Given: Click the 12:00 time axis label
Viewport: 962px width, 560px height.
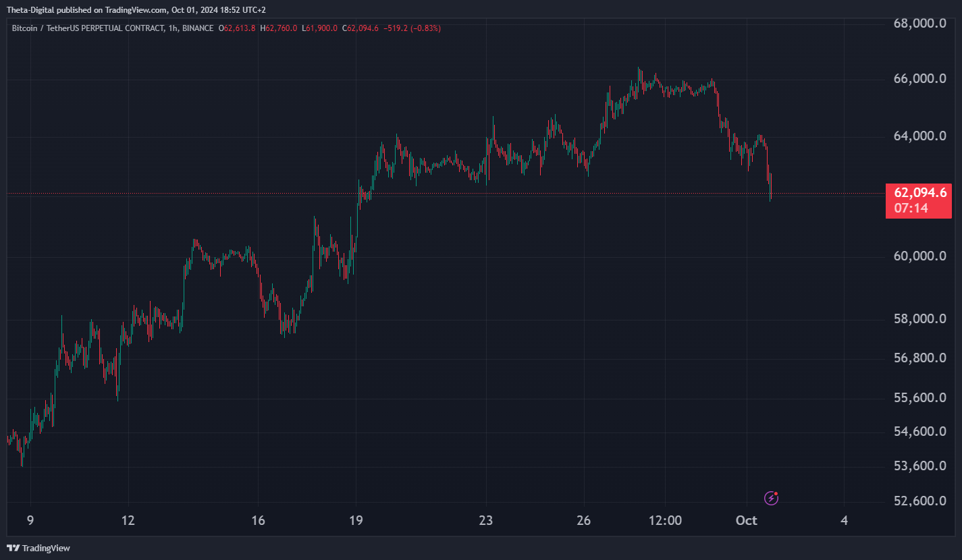Looking at the screenshot, I should coord(665,520).
